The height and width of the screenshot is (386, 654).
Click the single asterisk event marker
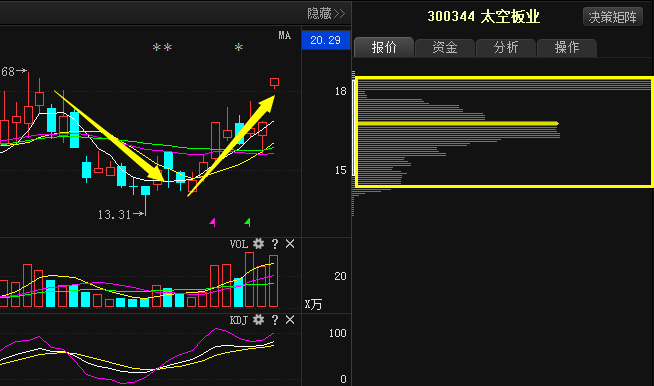(x=239, y=48)
